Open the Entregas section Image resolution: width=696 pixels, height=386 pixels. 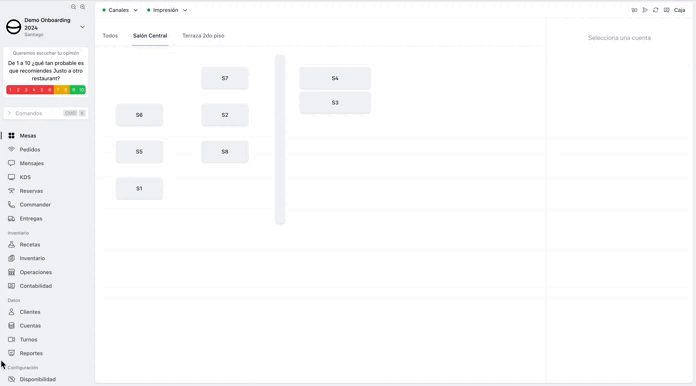pos(31,218)
